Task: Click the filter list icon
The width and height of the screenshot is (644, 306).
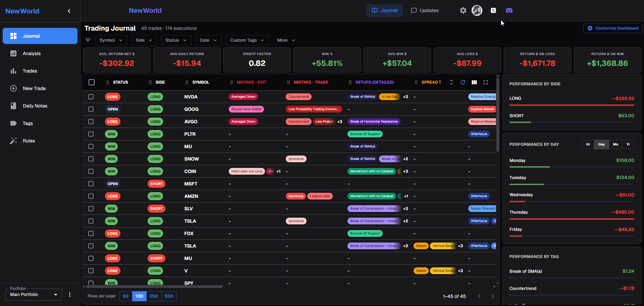Action: [x=88, y=40]
